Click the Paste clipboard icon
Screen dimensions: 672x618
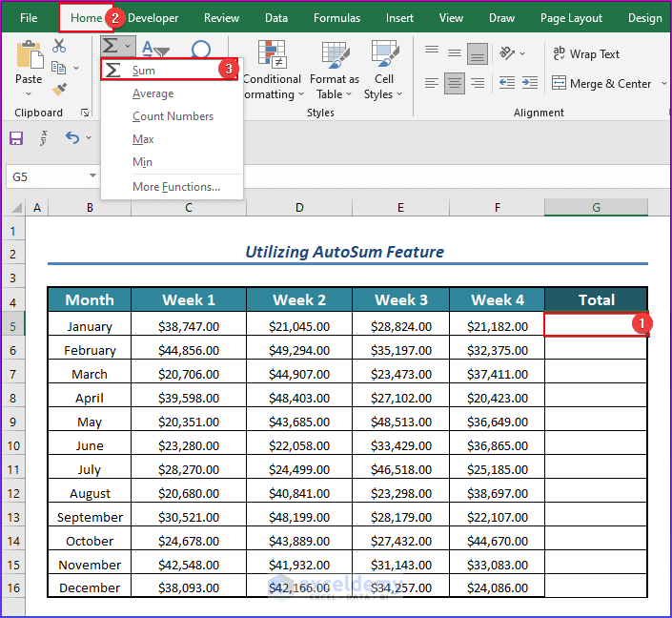click(30, 55)
